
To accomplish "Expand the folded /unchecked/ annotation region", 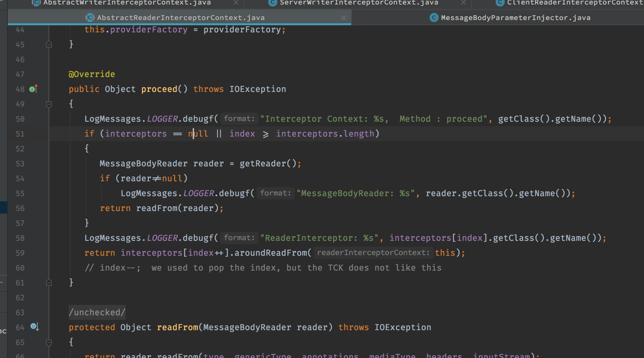I will pyautogui.click(x=97, y=312).
